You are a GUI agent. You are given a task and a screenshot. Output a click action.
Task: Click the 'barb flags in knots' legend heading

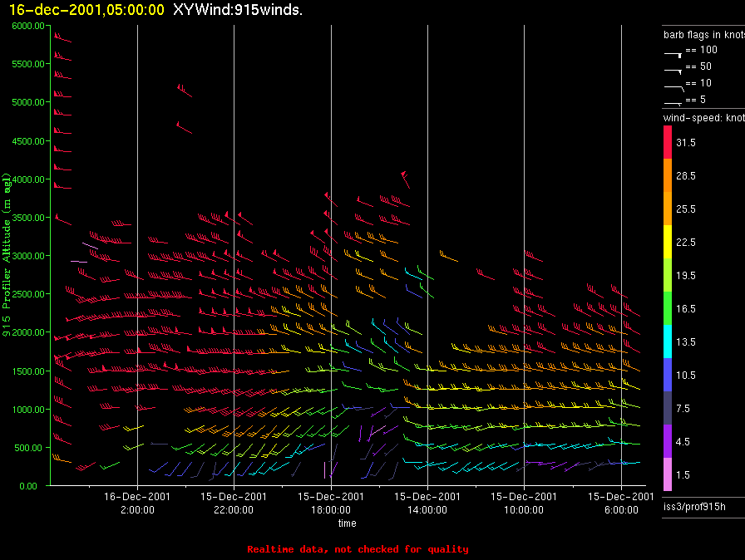(x=704, y=35)
